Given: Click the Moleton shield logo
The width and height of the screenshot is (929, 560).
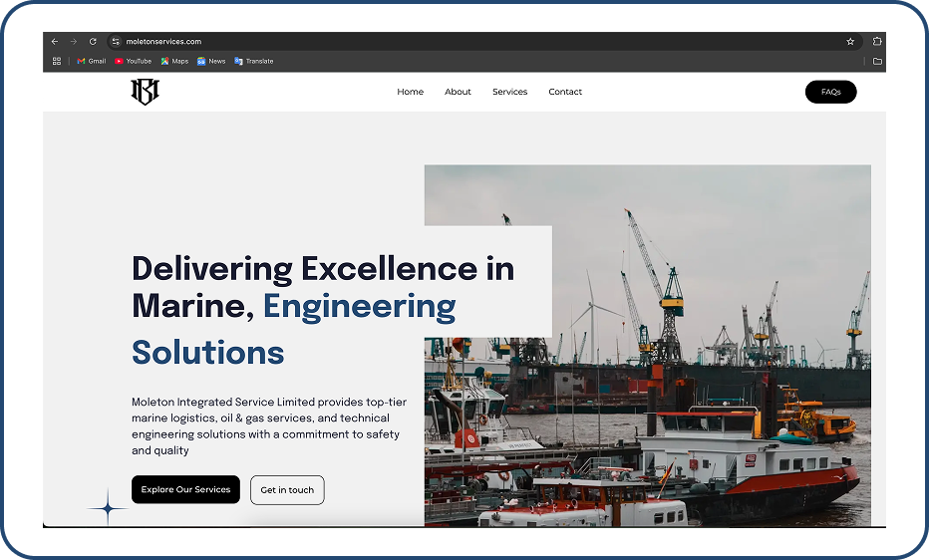Looking at the screenshot, I should [146, 92].
